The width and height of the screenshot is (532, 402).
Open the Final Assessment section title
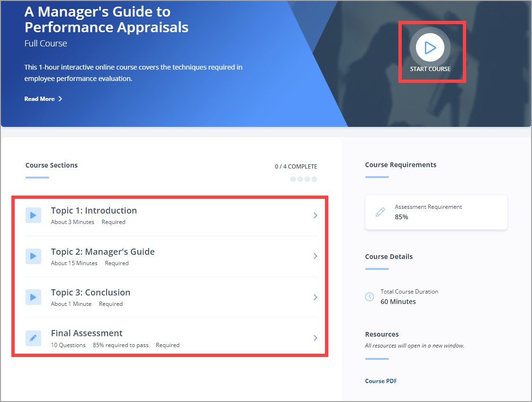[87, 333]
